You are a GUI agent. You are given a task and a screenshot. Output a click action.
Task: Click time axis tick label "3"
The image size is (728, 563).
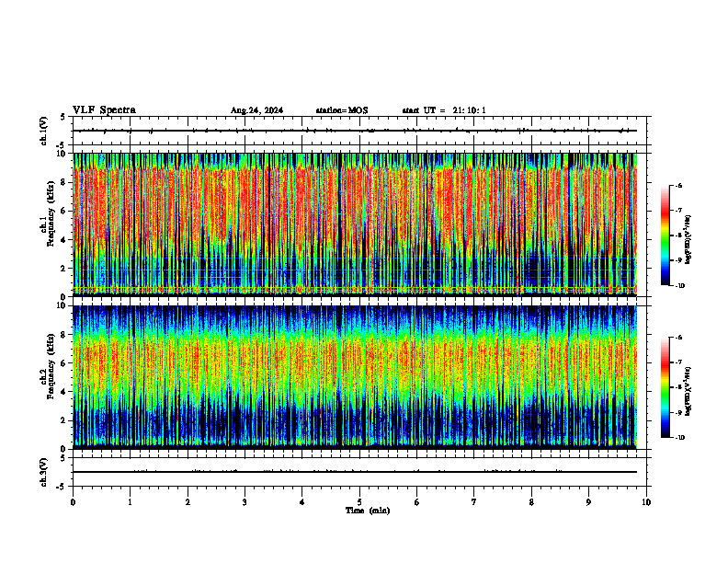pos(245,502)
